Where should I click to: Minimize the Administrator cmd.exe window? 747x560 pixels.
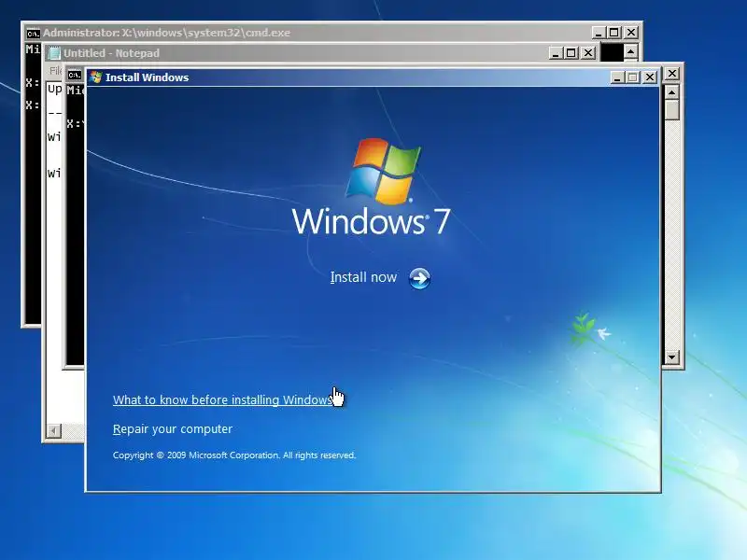(599, 33)
